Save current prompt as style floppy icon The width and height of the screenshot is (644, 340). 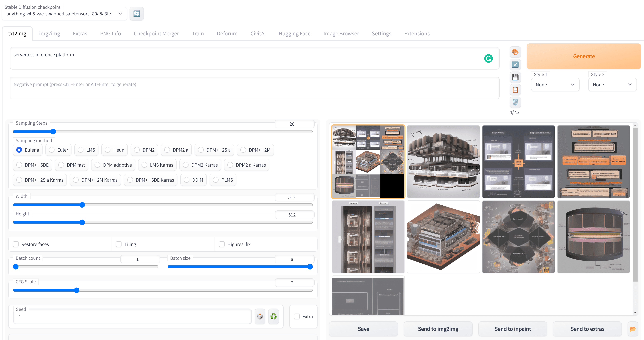(515, 77)
